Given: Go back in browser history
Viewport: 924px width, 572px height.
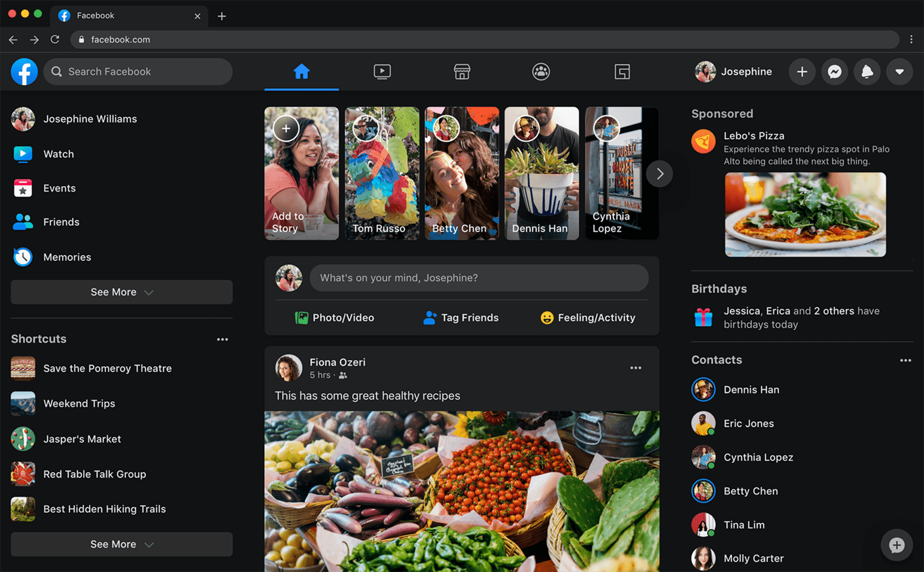Looking at the screenshot, I should click(x=13, y=39).
